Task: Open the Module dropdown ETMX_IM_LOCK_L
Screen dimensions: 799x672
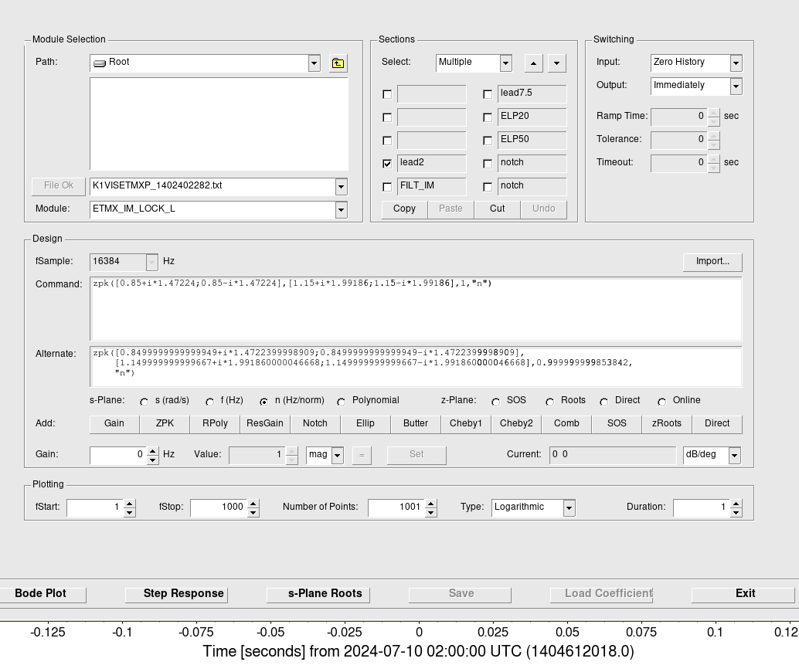Action: pos(341,209)
